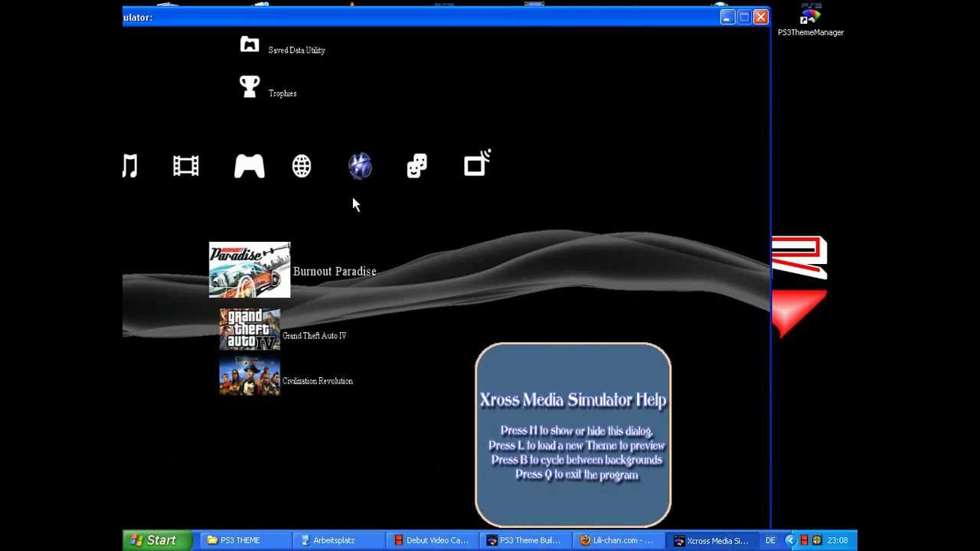Click the DE language indicator
980x551 pixels.
pos(770,540)
